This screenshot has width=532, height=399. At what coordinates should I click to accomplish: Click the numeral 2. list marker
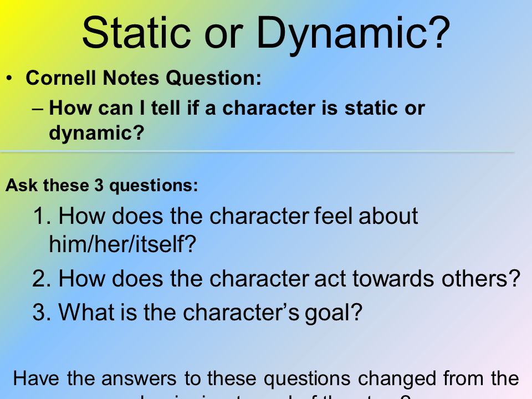click(42, 279)
